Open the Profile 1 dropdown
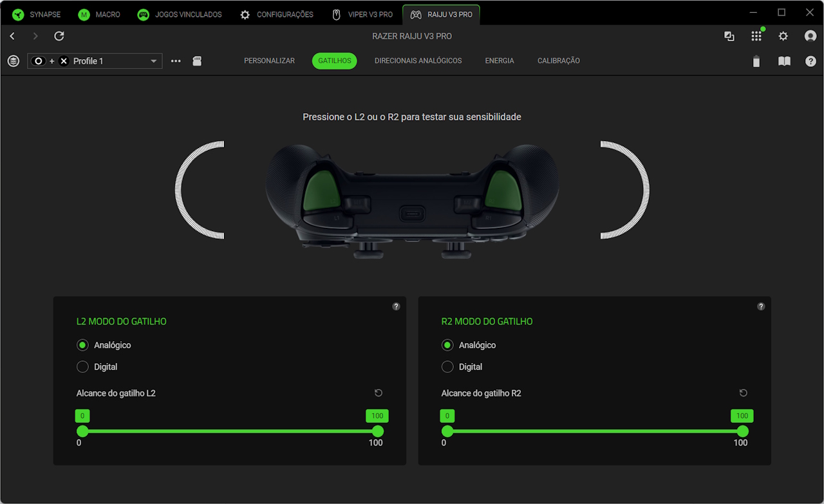The image size is (824, 504). coord(154,61)
